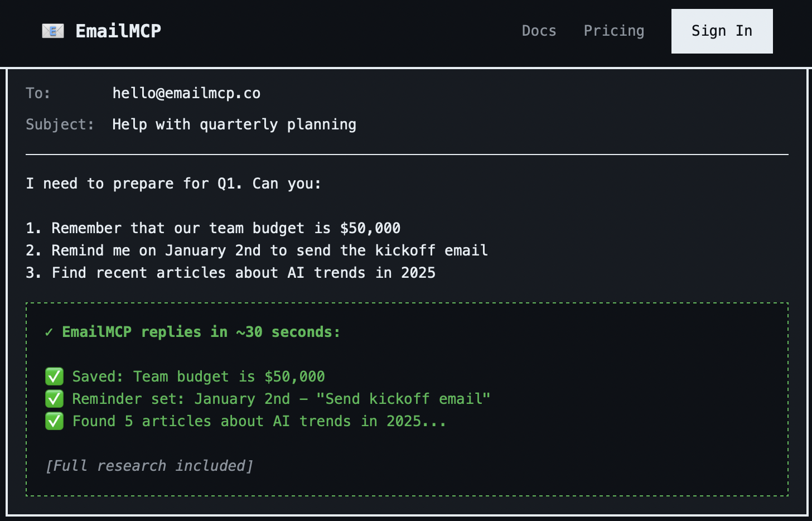
Task: Click the EmailMCP envelope logo icon
Action: tap(53, 31)
